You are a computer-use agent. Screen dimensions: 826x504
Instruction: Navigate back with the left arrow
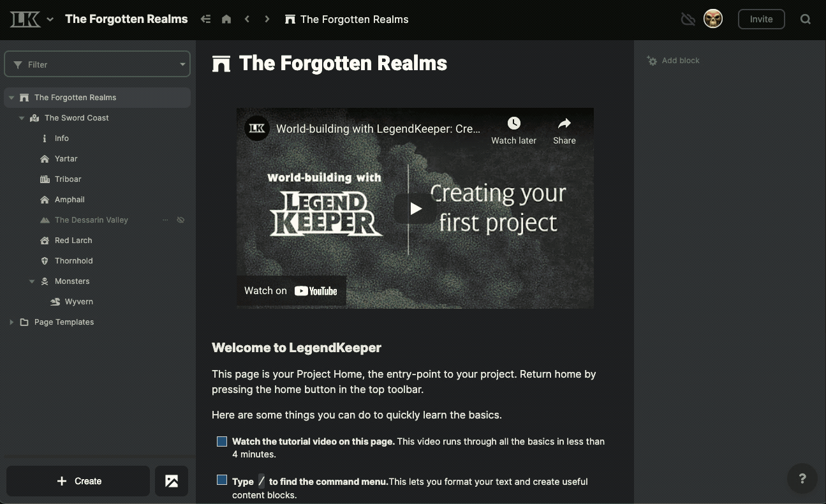[x=247, y=19]
